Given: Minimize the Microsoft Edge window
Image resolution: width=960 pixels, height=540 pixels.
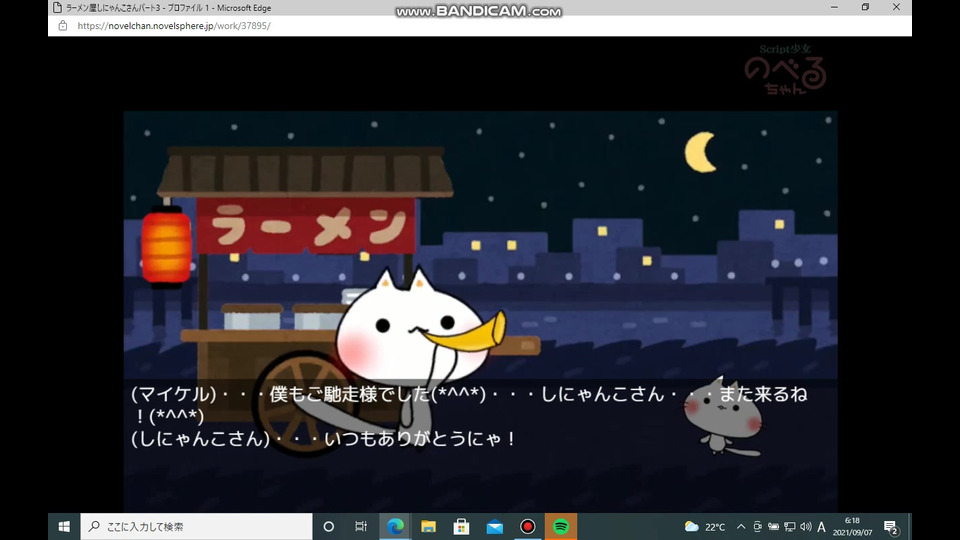Looking at the screenshot, I should (x=834, y=7).
